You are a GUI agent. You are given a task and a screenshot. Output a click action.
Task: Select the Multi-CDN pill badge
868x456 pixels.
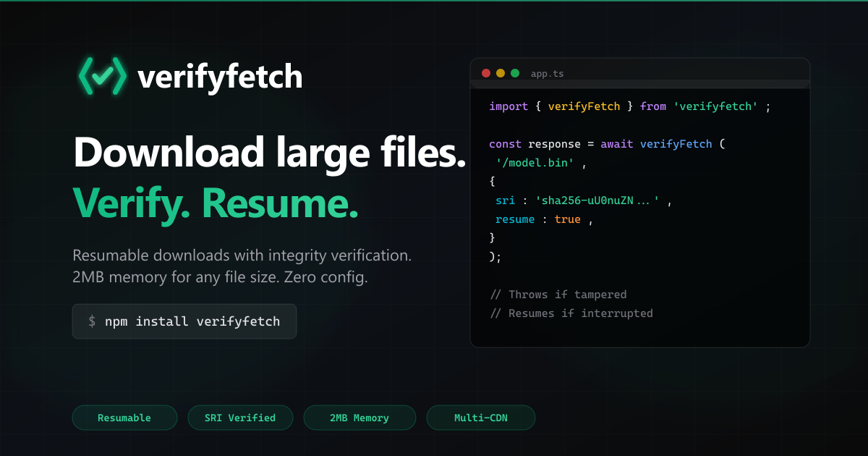481,418
